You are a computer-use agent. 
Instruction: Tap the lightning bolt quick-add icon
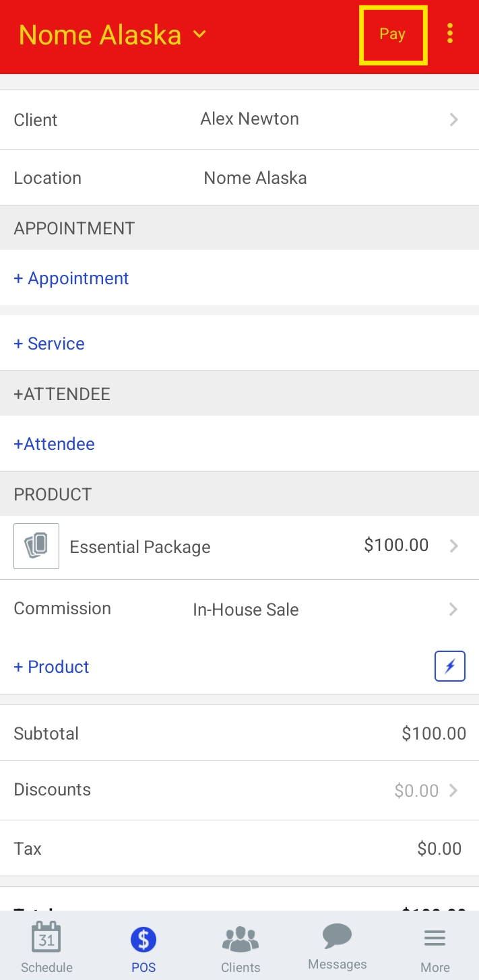click(x=449, y=666)
